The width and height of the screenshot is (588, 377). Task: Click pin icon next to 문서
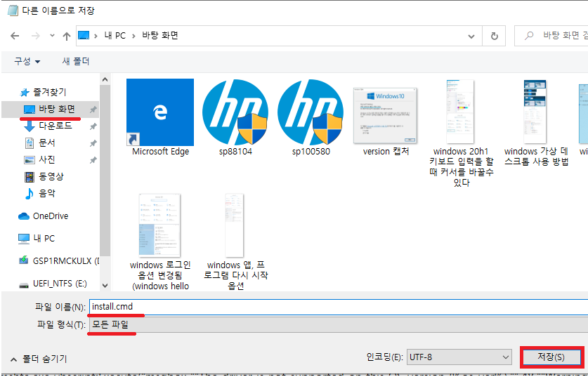[93, 143]
